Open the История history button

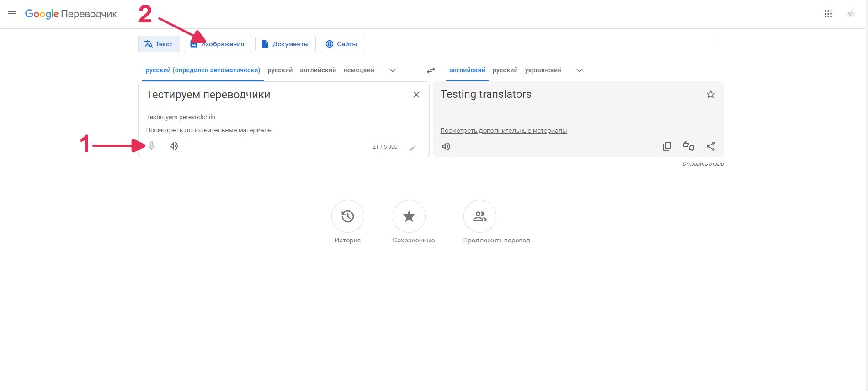point(348,216)
